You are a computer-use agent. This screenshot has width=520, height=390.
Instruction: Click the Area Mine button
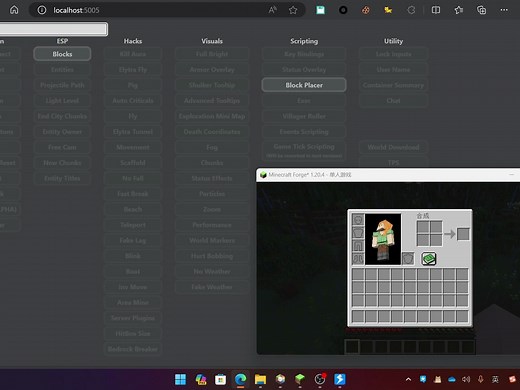click(133, 302)
